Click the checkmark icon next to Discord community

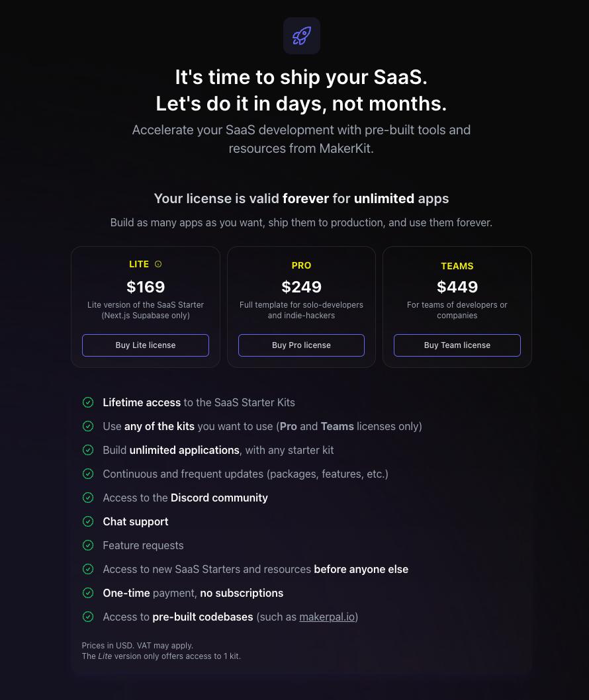pos(88,498)
